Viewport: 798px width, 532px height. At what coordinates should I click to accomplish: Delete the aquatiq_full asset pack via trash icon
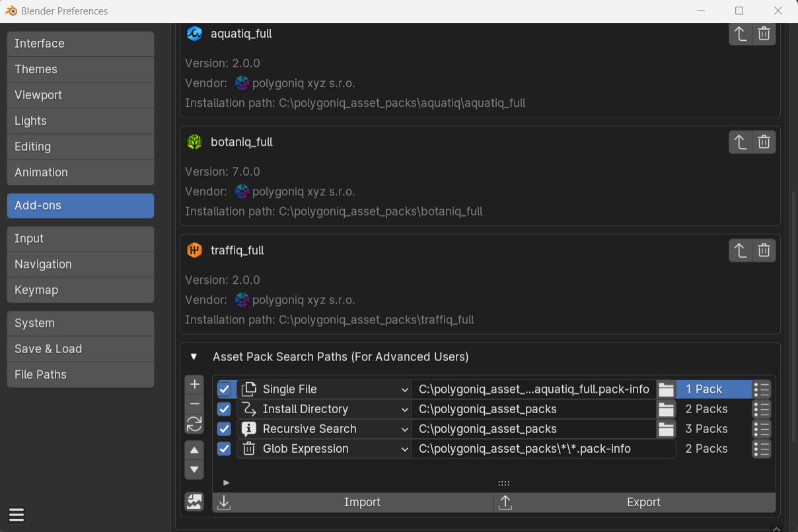(x=764, y=34)
